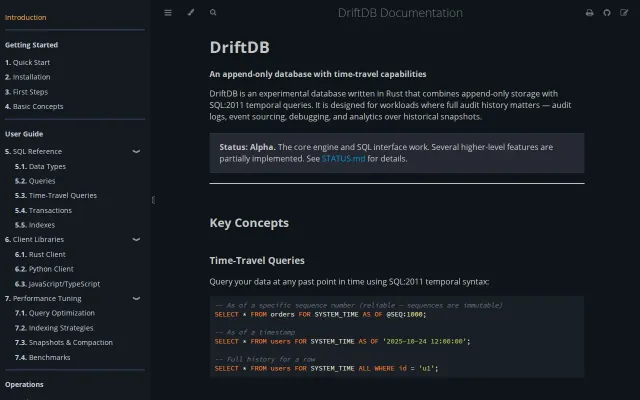The image size is (640, 400).
Task: Open the theme picker paintbrush icon
Action: tap(191, 13)
